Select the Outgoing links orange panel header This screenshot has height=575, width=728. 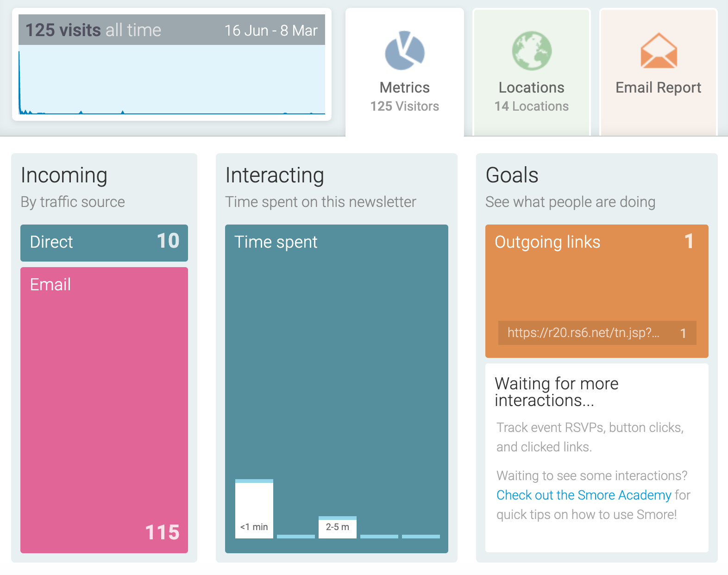pyautogui.click(x=597, y=242)
